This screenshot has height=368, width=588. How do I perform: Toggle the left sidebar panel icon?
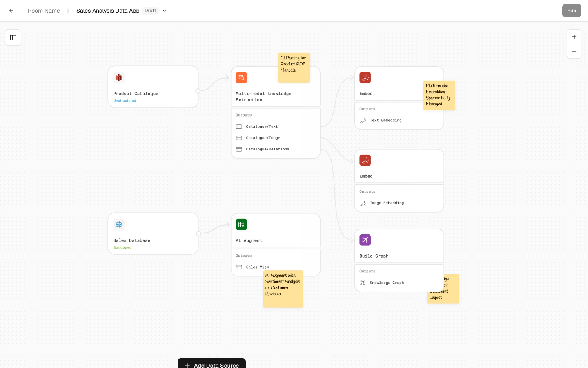[x=13, y=38]
